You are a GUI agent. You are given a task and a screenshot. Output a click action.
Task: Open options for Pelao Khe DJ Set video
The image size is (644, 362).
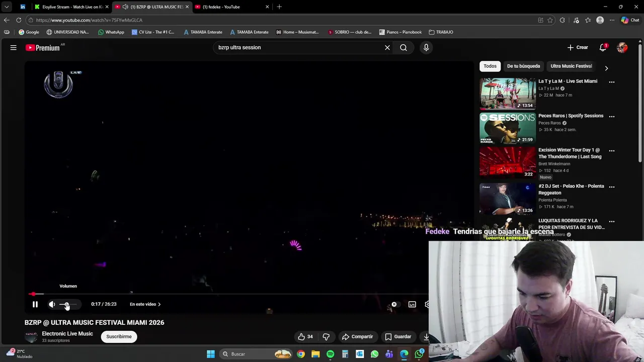click(612, 187)
